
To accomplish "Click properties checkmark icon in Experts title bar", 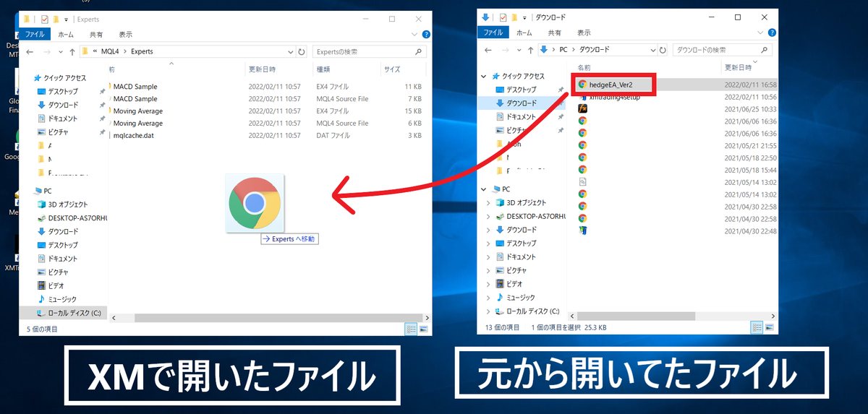I will (44, 20).
